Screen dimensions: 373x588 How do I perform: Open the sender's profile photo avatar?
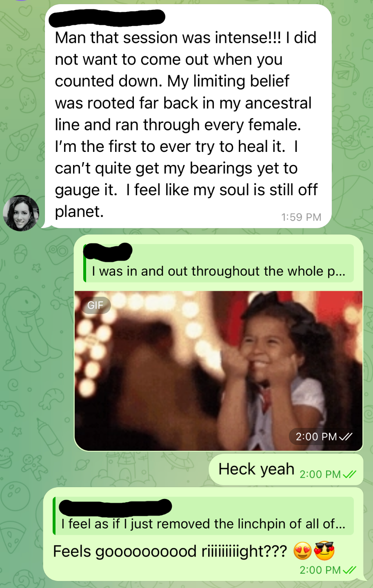pos(21,213)
